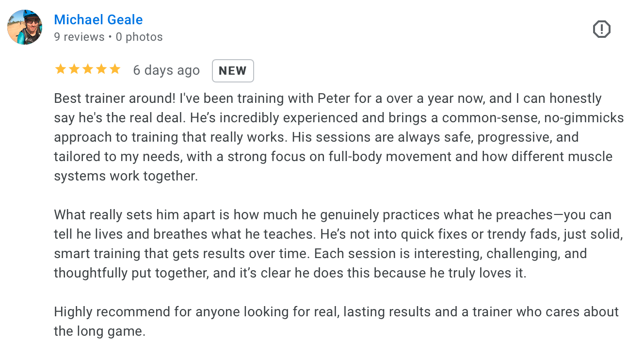View the reviewer's 9 reviews
Image resolution: width=644 pixels, height=358 pixels.
coord(79,37)
